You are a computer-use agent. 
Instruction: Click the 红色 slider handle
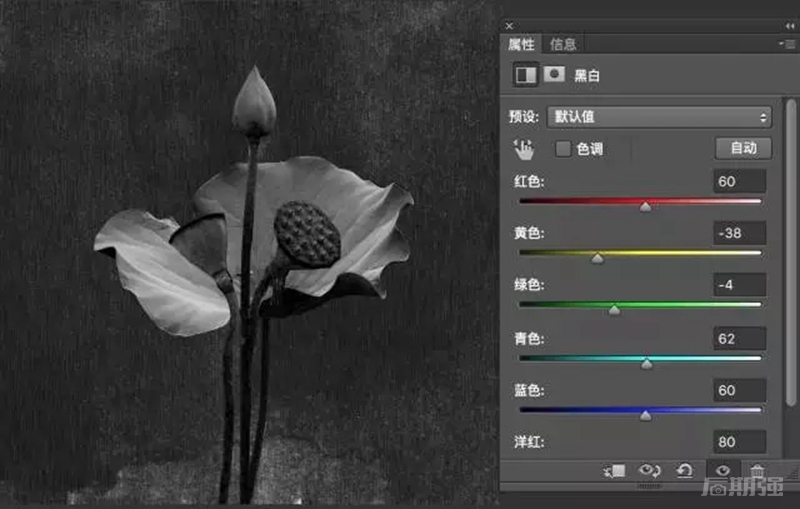[645, 206]
